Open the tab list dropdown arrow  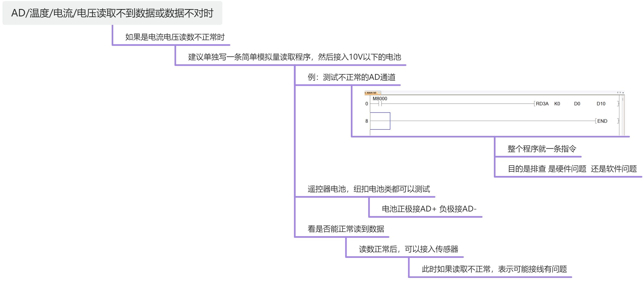click(623, 93)
